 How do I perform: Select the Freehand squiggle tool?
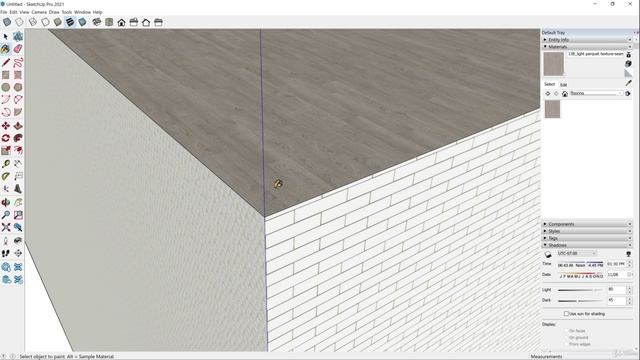pos(18,62)
